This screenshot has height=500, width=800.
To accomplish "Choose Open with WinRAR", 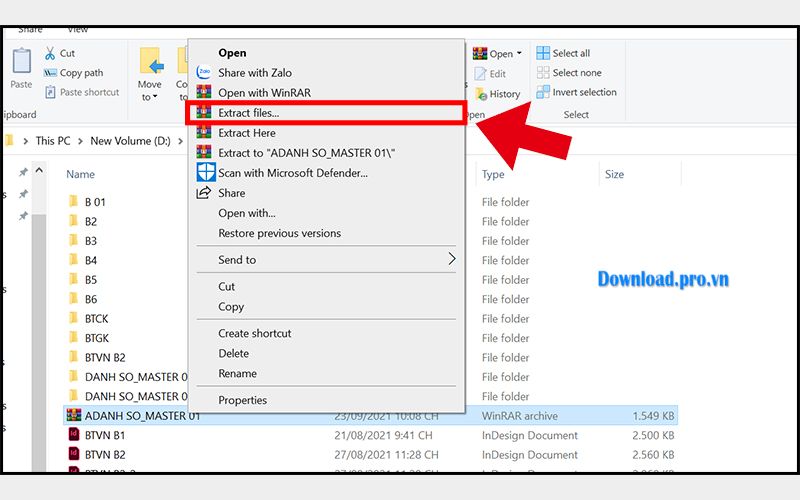I will pyautogui.click(x=264, y=92).
